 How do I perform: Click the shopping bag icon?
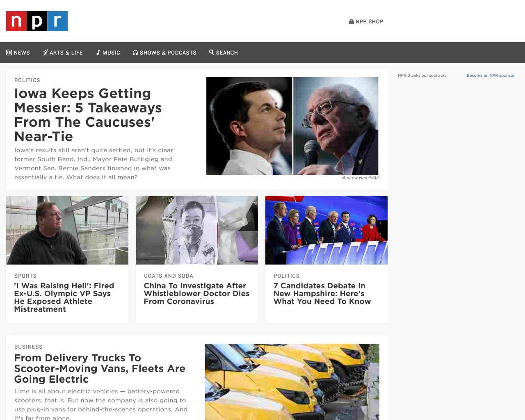[x=352, y=21]
